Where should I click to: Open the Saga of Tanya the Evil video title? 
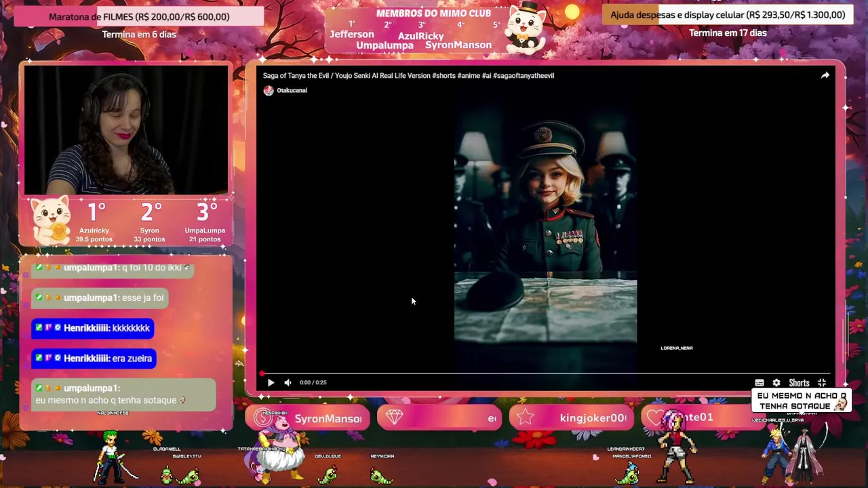[408, 75]
